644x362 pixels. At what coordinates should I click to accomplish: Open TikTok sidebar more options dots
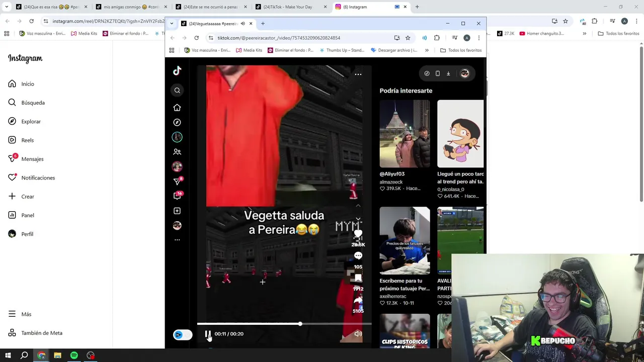(177, 240)
